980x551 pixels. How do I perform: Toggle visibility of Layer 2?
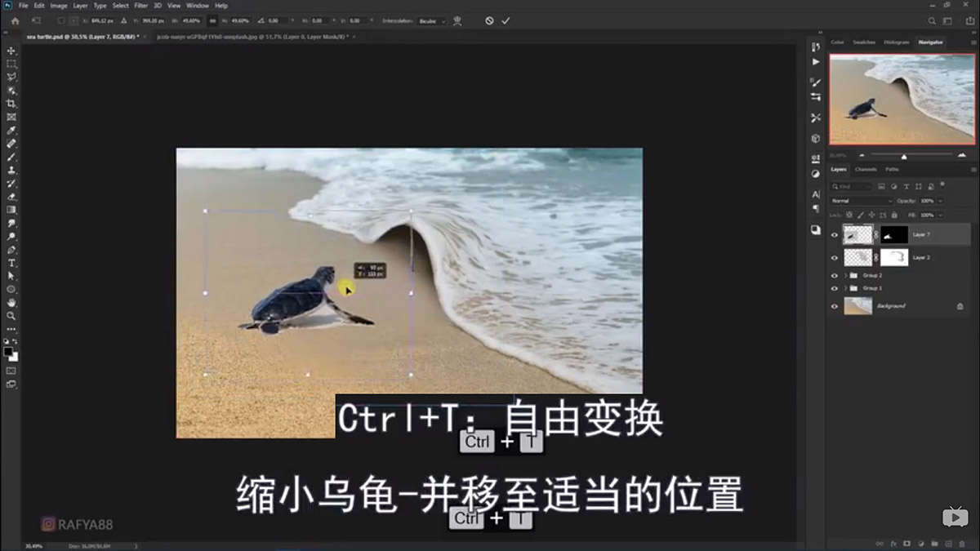(x=835, y=257)
